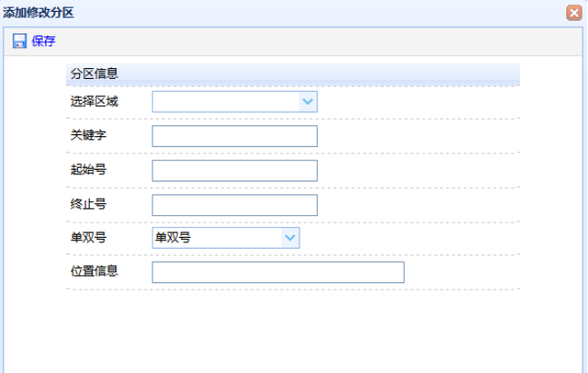Select the 起始号 field label
588x373 pixels.
pyautogui.click(x=89, y=170)
